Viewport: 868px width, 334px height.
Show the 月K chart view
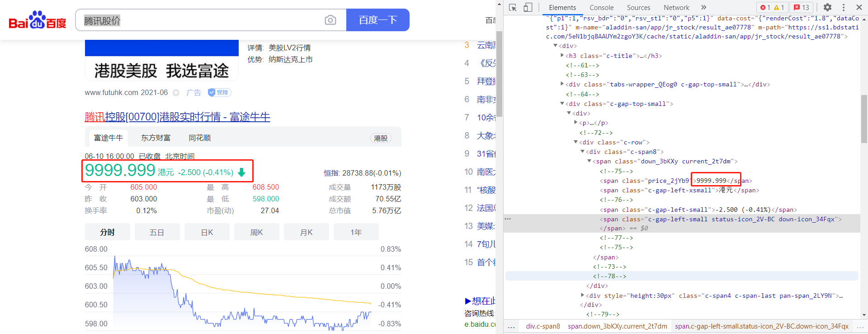point(307,232)
